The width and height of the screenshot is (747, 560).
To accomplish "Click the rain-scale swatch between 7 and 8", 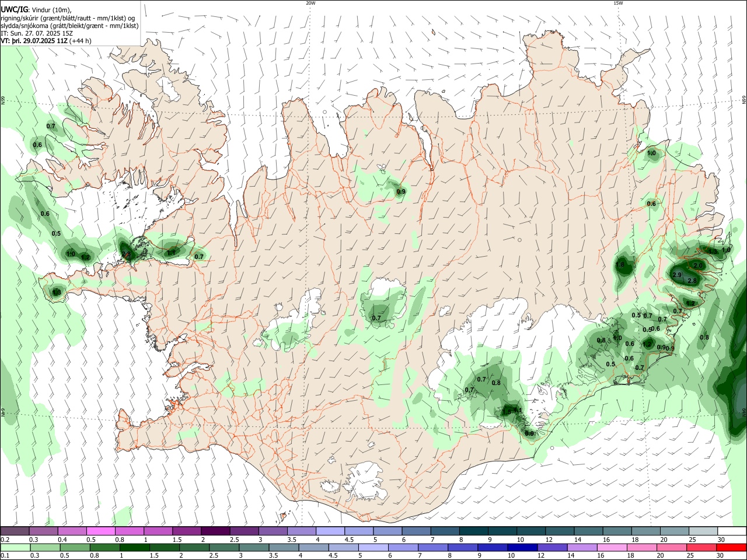I will (x=432, y=547).
